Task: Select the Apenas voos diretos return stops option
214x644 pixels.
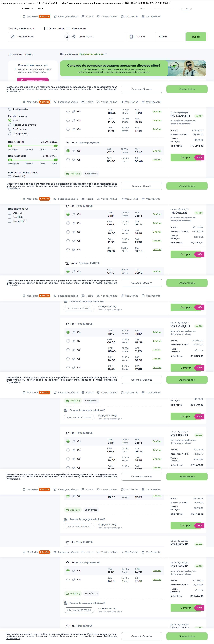Action: 10,125
